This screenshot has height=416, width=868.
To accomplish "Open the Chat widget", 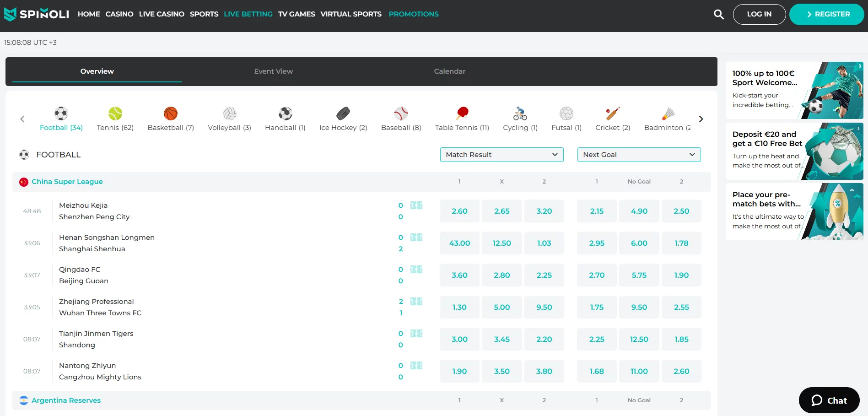I will (829, 400).
